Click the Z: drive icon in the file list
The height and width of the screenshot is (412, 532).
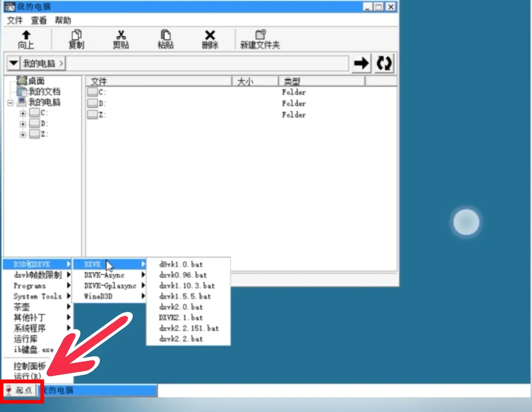tap(92, 114)
